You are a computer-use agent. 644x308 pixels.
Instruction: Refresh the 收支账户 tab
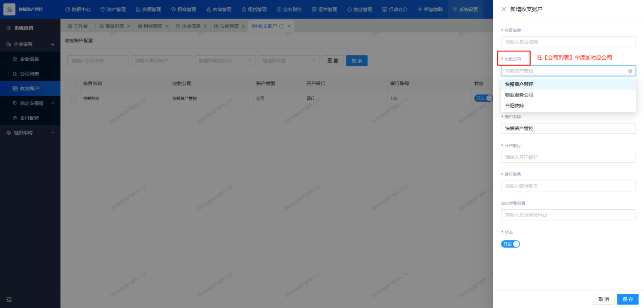pos(282,26)
